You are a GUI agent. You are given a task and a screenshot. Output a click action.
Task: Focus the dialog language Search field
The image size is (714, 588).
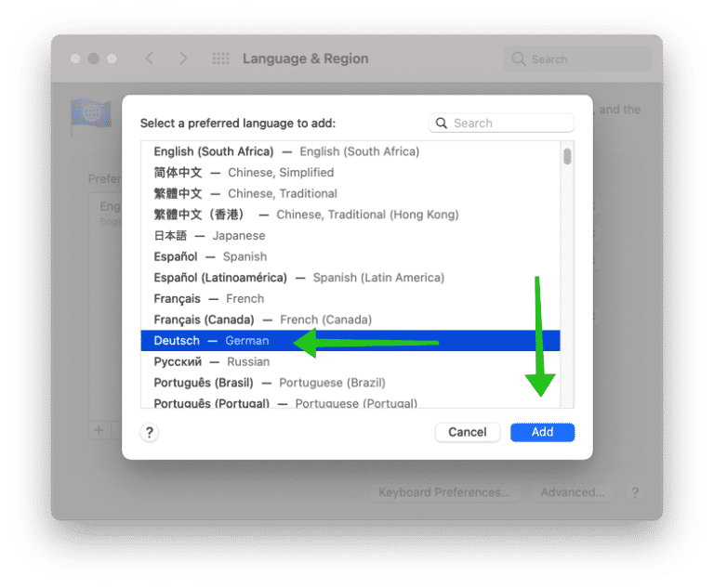tap(501, 123)
